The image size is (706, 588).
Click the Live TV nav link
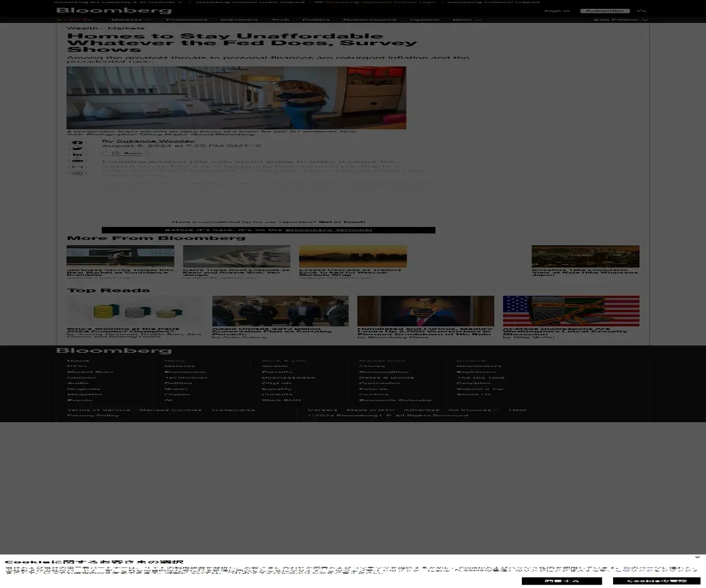75,20
